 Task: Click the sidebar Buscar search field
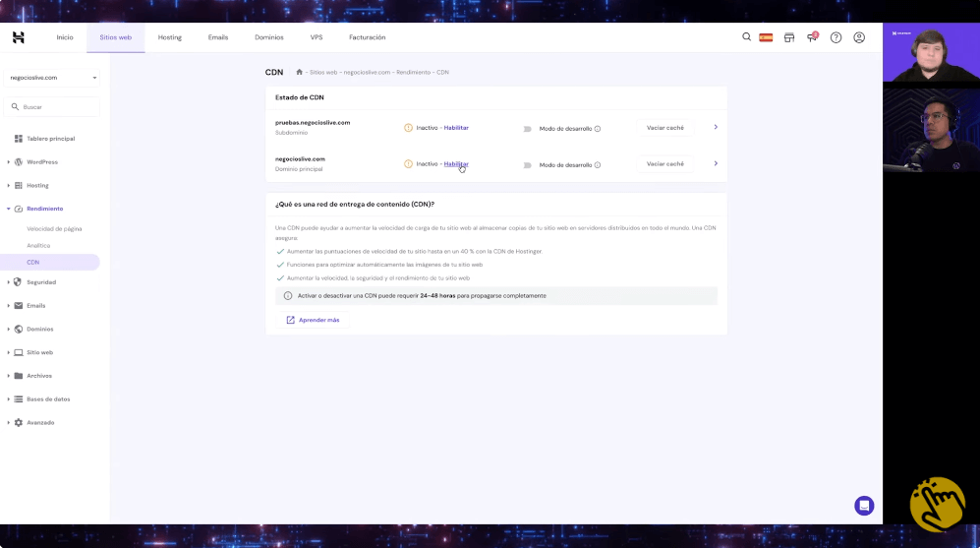[x=52, y=107]
